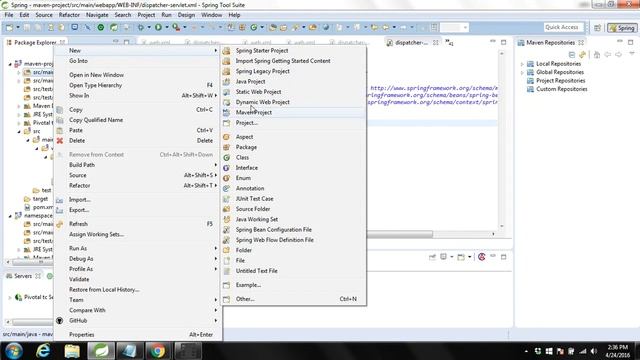The image size is (640, 360).
Task: Click Paste in context menu
Action: click(138, 130)
